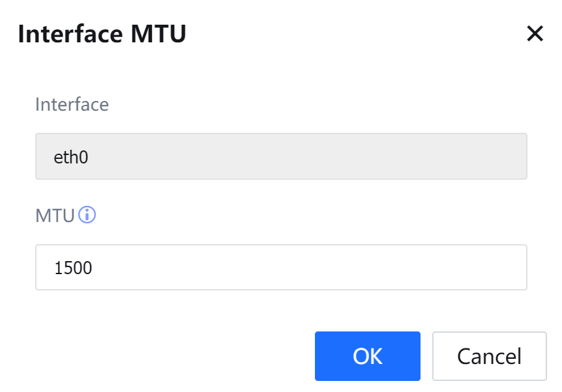The width and height of the screenshot is (562, 392).
Task: Click the Interface field label
Action: point(72,104)
